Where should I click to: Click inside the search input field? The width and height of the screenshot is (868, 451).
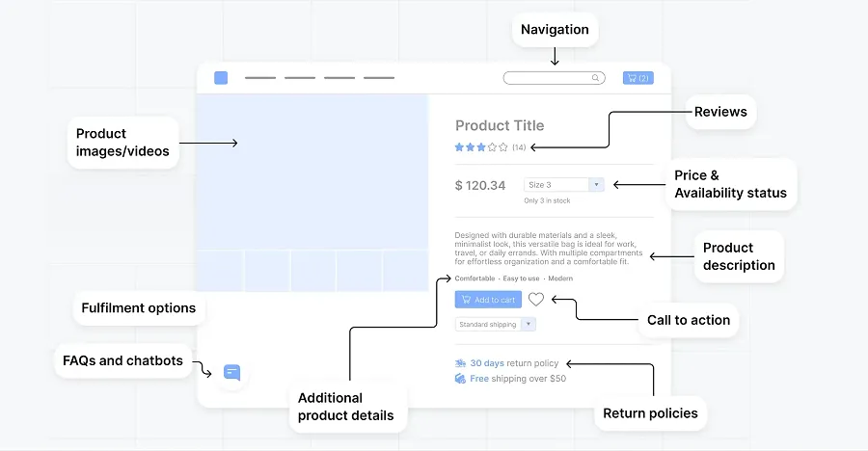tap(555, 78)
